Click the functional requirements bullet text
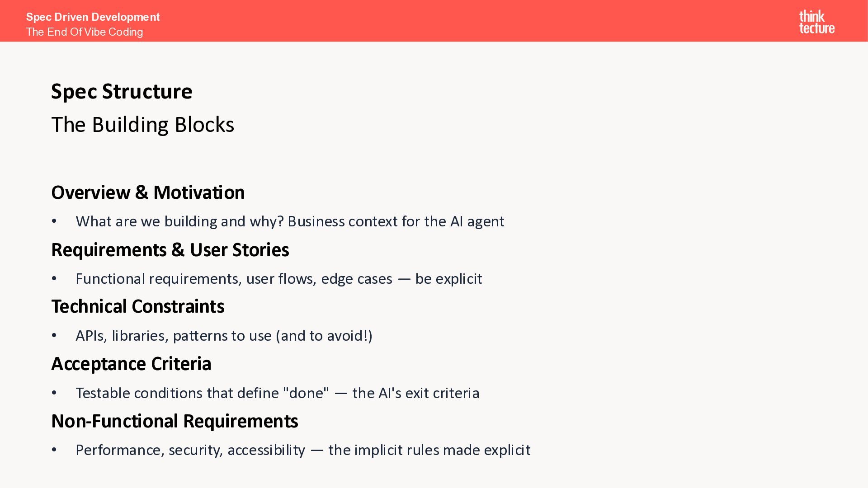The width and height of the screenshot is (868, 488). pos(278,279)
